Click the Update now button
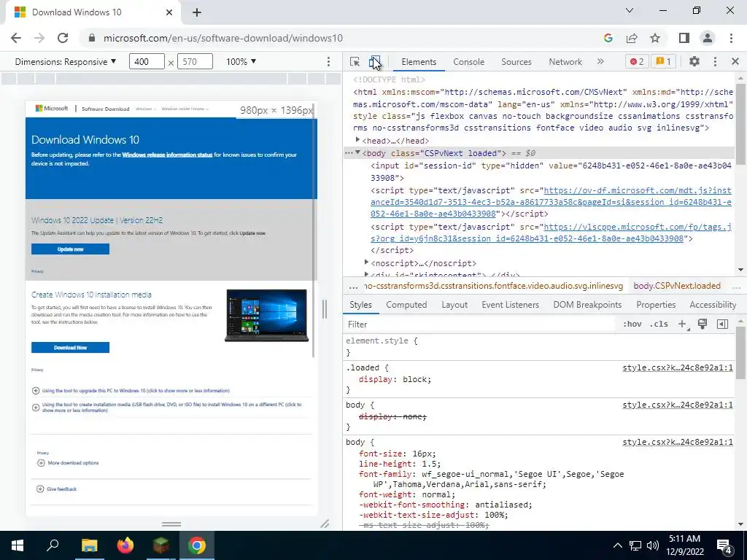 (71, 249)
